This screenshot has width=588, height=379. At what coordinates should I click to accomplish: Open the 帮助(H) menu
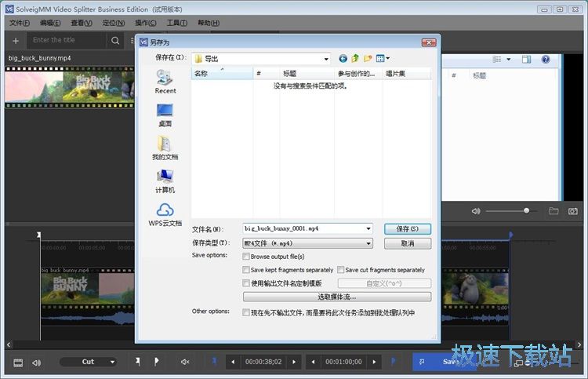(x=209, y=23)
